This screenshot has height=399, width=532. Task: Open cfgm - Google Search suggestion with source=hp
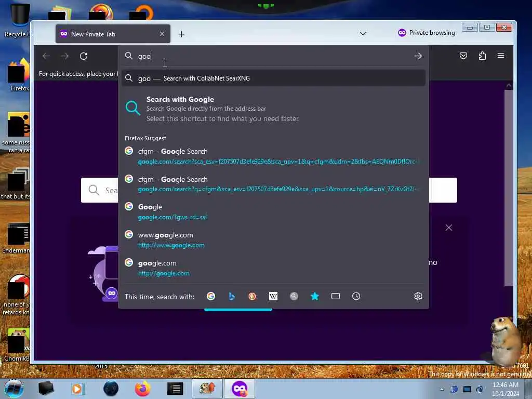(x=273, y=184)
